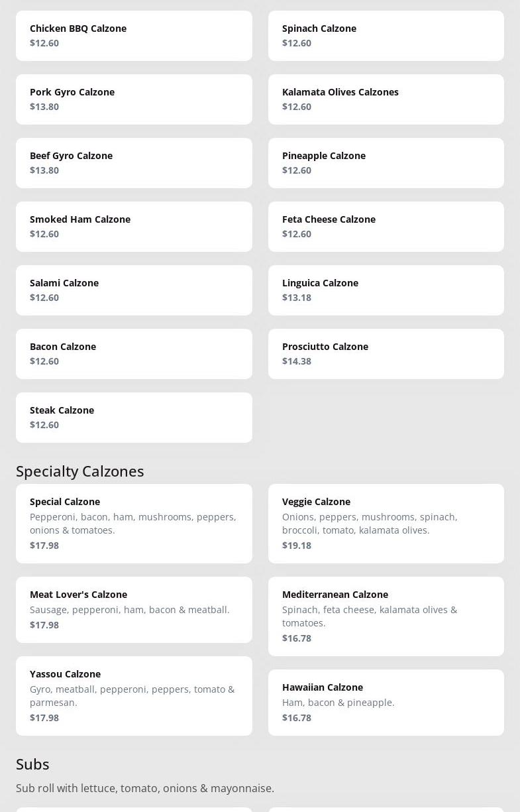Select the Special Calzone with pepperoni
520x812 pixels.
pos(134,524)
